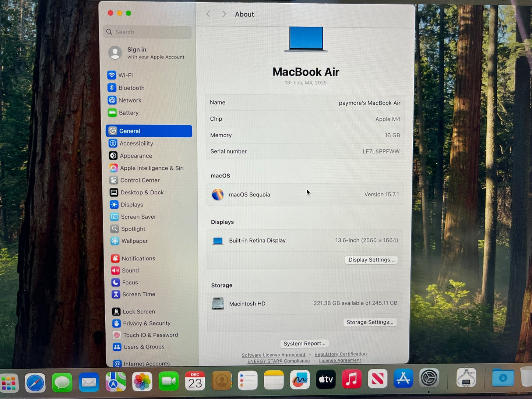Go to Privacy & Security settings
The height and width of the screenshot is (399, 532).
coord(146,323)
